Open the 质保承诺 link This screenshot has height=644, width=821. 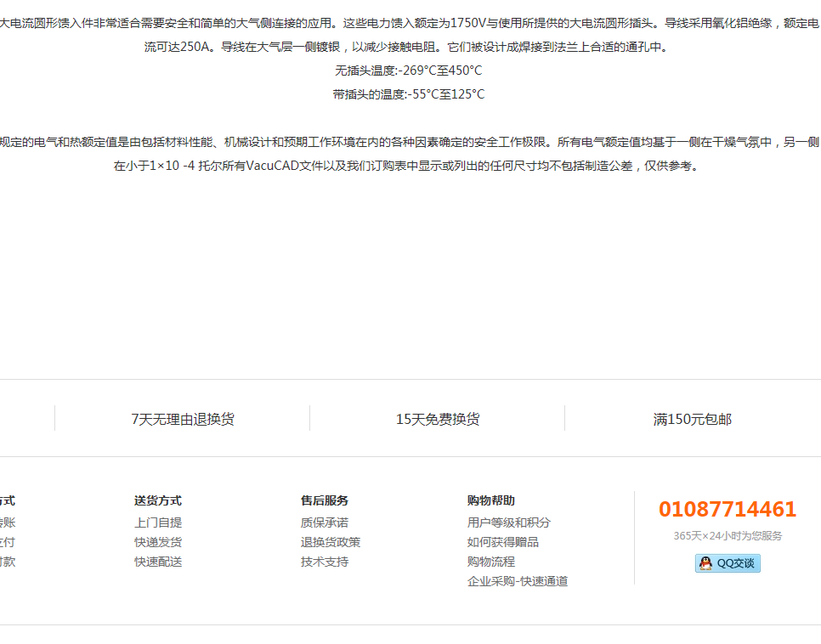tap(324, 523)
